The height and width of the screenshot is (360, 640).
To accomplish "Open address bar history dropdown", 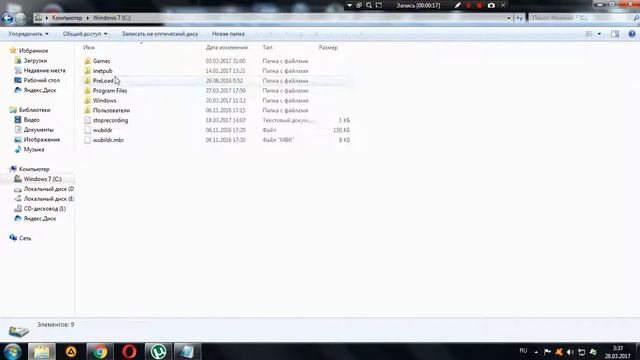I will [x=509, y=18].
